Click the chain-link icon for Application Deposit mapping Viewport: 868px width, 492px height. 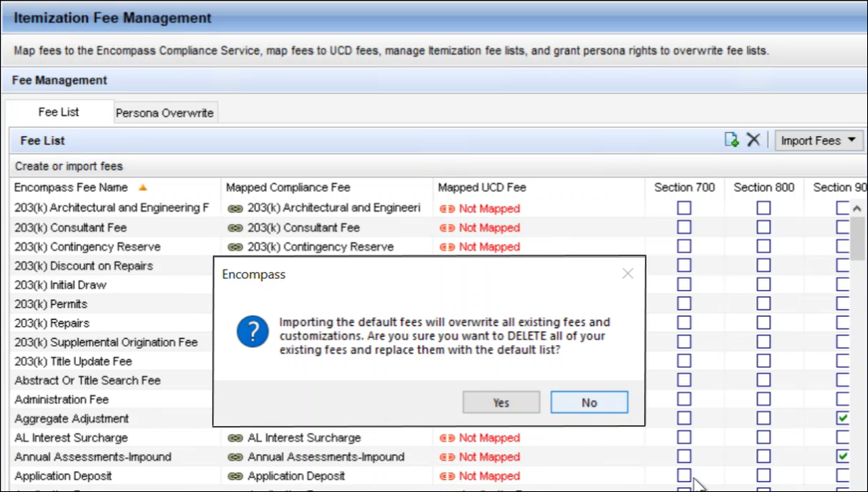(236, 476)
